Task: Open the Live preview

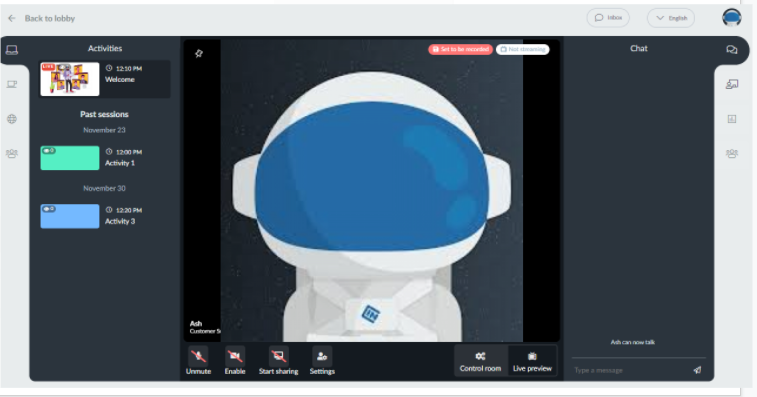Action: pyautogui.click(x=532, y=361)
